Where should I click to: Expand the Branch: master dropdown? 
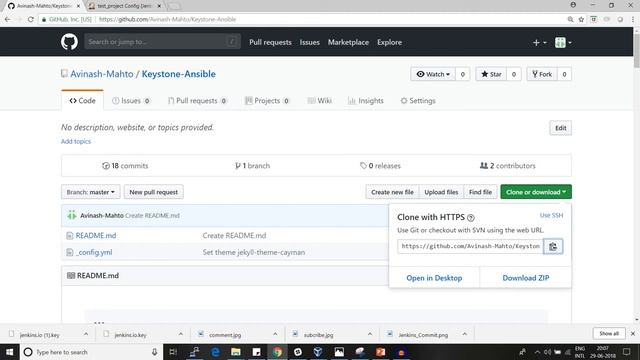pos(91,192)
